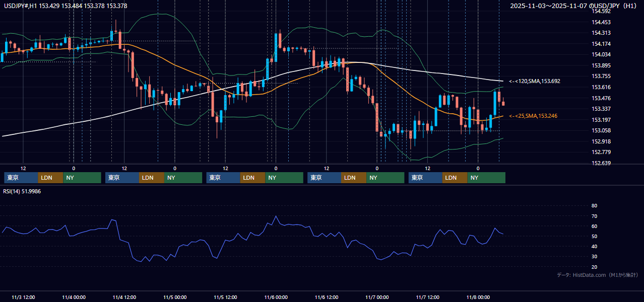Click the RSI scale value 70

(594, 216)
